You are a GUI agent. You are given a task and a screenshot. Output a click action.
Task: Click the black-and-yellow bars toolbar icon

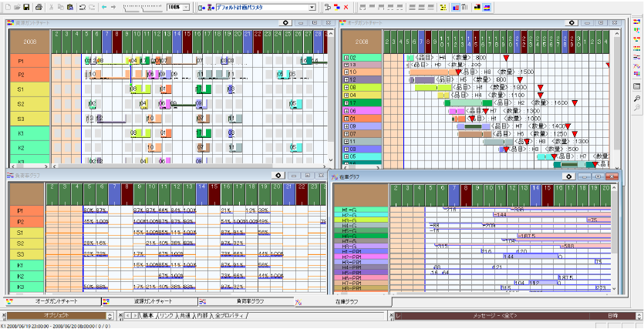477,8
